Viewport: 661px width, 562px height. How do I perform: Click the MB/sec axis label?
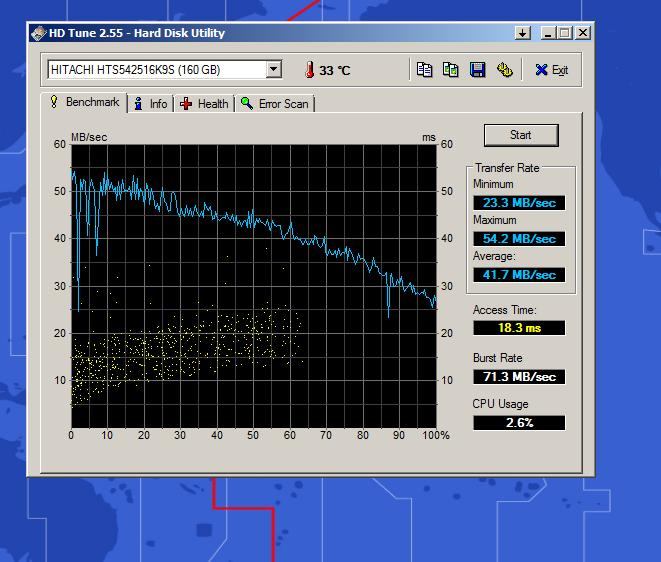[x=89, y=137]
